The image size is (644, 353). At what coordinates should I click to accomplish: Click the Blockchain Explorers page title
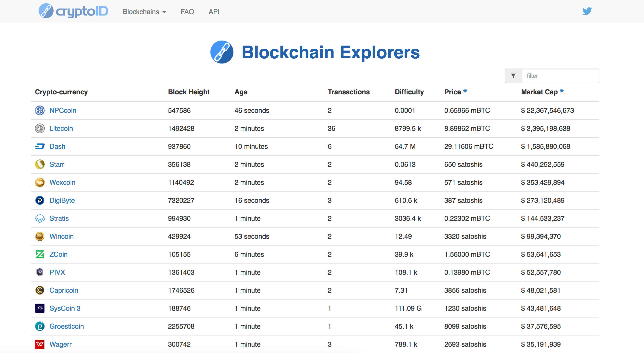pyautogui.click(x=331, y=52)
